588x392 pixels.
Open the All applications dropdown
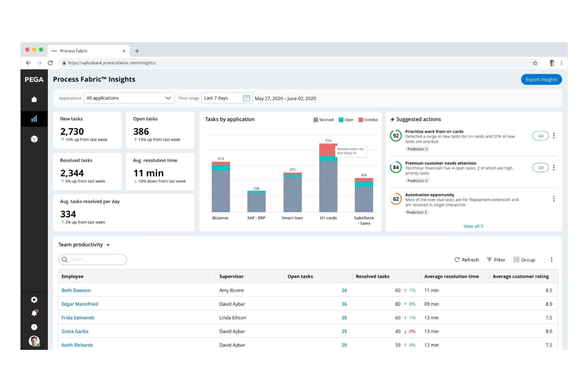[x=129, y=98]
